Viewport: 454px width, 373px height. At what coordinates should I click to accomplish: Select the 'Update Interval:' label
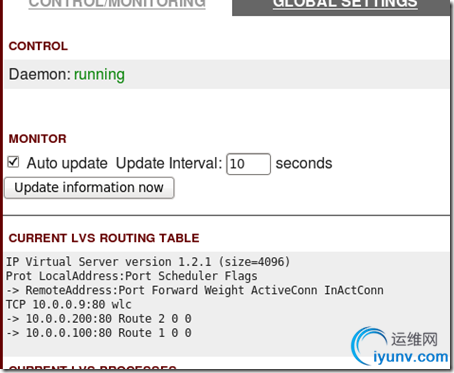(x=169, y=164)
